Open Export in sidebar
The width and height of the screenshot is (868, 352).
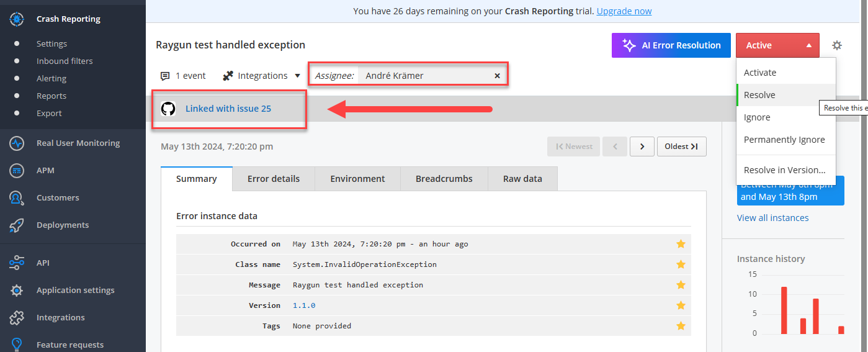49,113
